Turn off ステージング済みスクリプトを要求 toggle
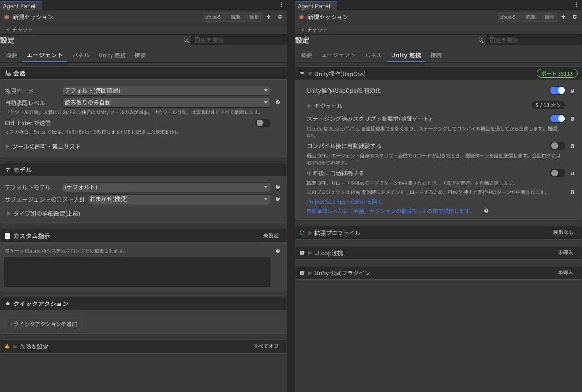 coord(558,119)
